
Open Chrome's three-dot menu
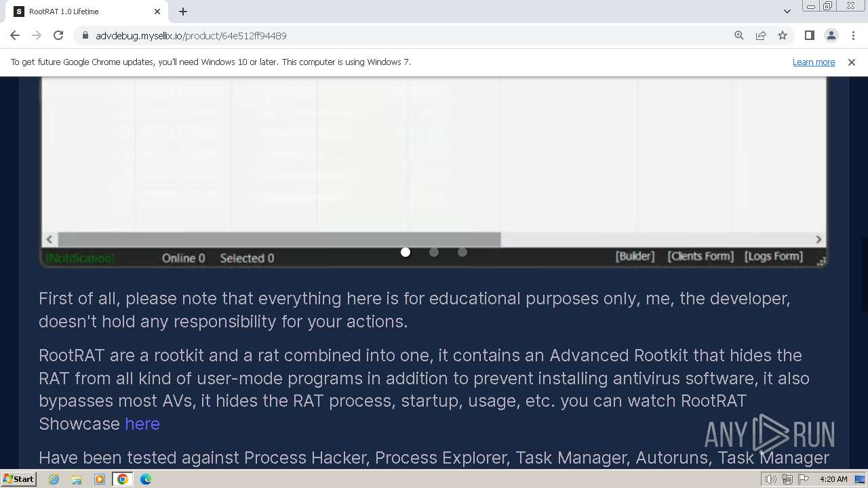point(853,35)
